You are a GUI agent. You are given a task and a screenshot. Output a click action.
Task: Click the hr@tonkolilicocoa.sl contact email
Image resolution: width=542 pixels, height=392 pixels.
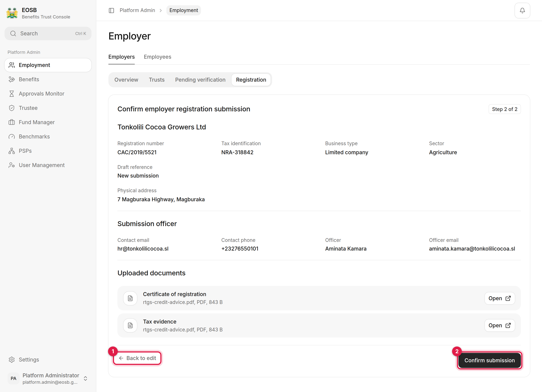coord(143,249)
